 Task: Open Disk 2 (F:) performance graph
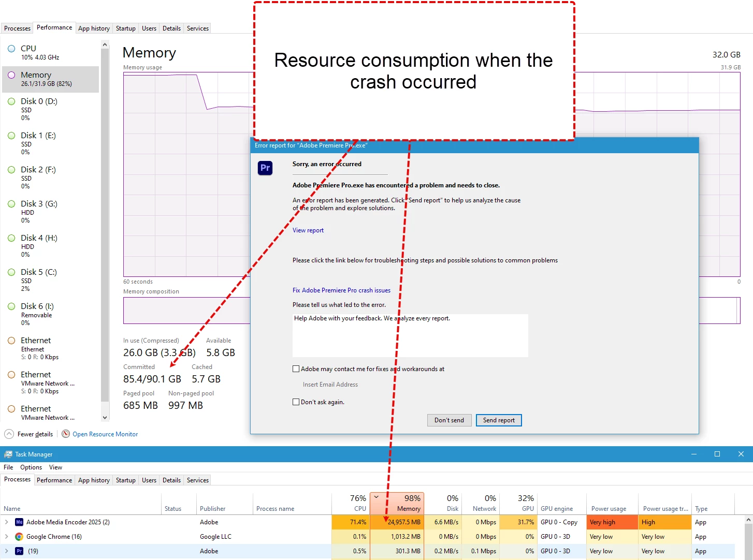pyautogui.click(x=50, y=178)
